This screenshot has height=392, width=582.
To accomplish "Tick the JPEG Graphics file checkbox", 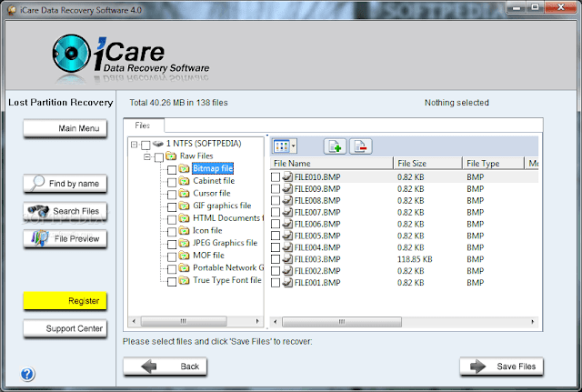I will pos(172,245).
